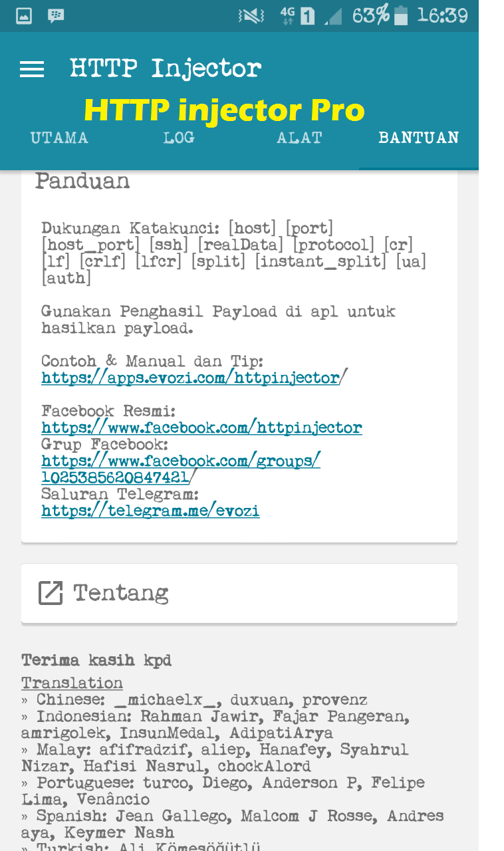This screenshot has width=504, height=851.
Task: Open the apps.evozi.com httpinjector link
Action: (191, 378)
